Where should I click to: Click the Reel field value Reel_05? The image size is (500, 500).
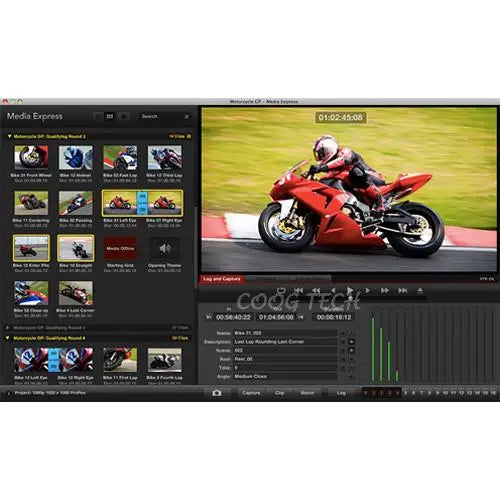pos(285,359)
